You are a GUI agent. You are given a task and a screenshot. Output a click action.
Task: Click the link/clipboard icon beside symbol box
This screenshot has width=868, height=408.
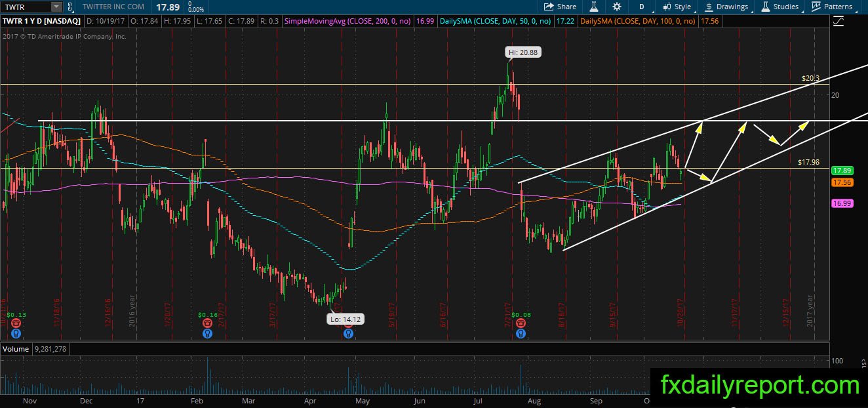[70, 7]
